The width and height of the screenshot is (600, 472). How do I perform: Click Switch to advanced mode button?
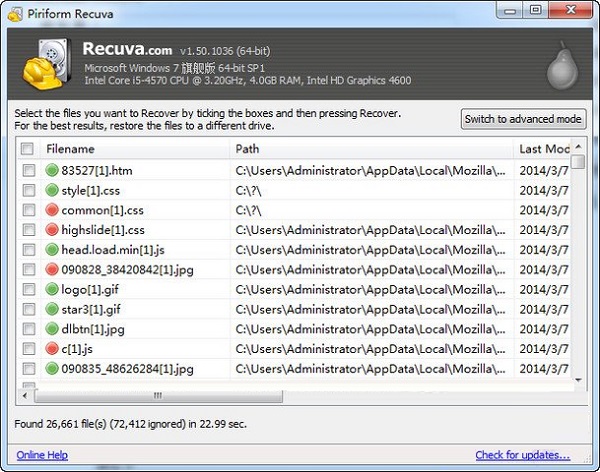[x=523, y=119]
